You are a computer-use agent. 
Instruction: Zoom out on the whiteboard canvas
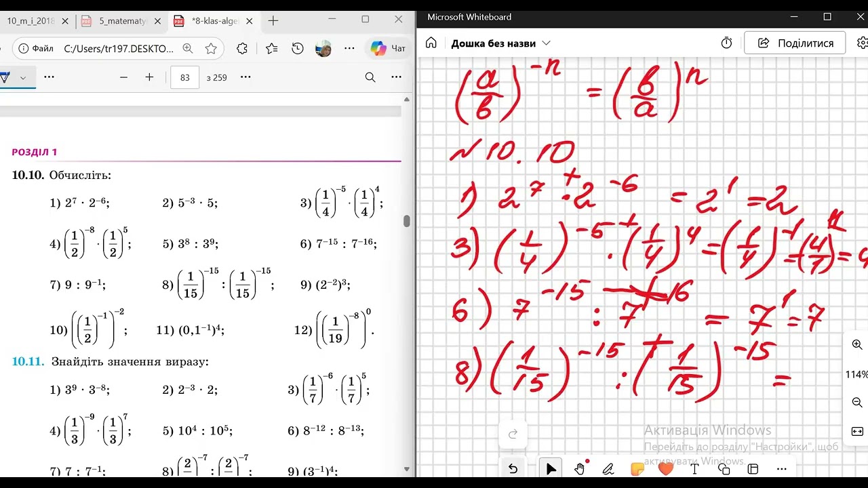857,403
